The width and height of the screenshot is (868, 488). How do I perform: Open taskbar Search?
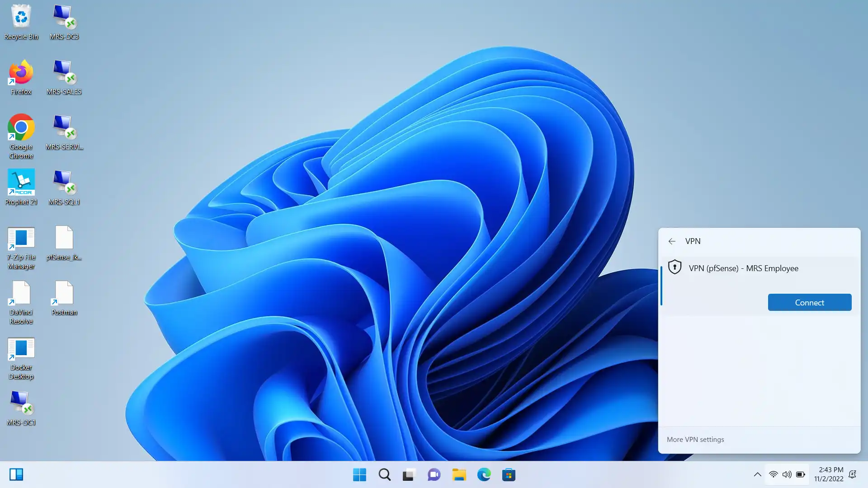(x=385, y=474)
